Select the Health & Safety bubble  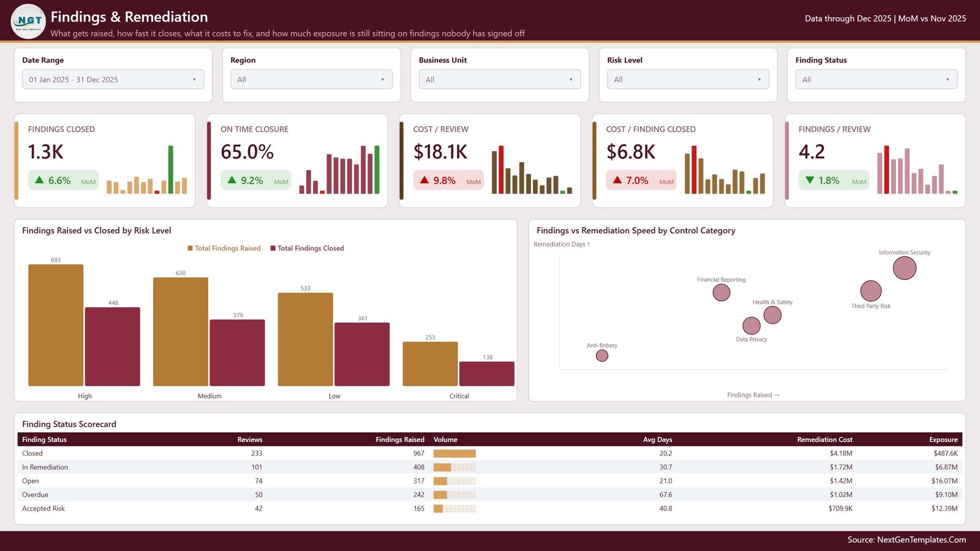773,315
